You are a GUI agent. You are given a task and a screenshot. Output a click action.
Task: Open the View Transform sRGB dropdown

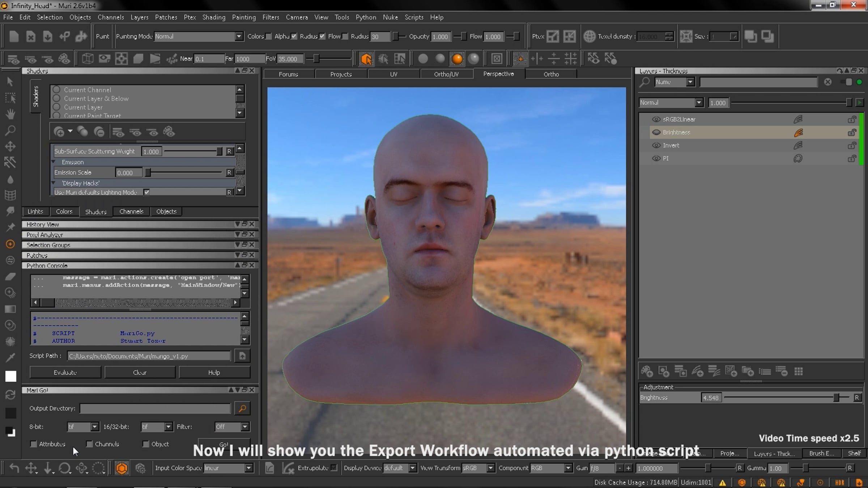tap(478, 468)
